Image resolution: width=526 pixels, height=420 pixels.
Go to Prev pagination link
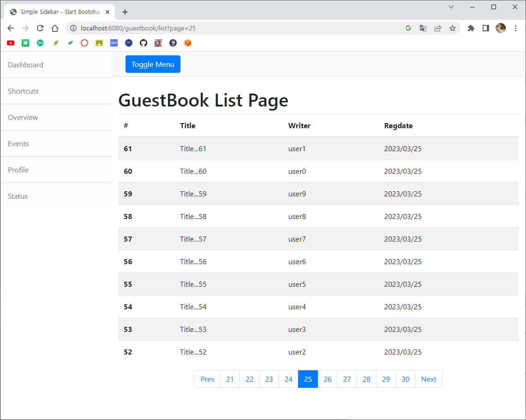coord(207,379)
